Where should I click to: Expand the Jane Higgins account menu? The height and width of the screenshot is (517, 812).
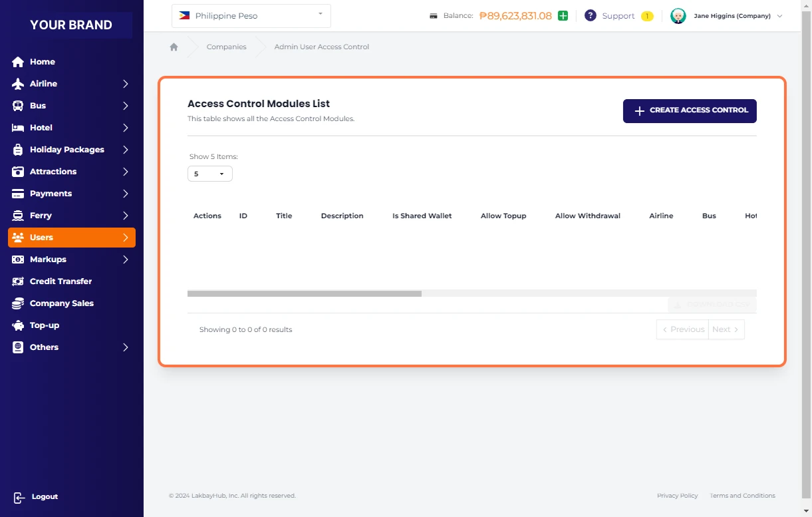(779, 16)
